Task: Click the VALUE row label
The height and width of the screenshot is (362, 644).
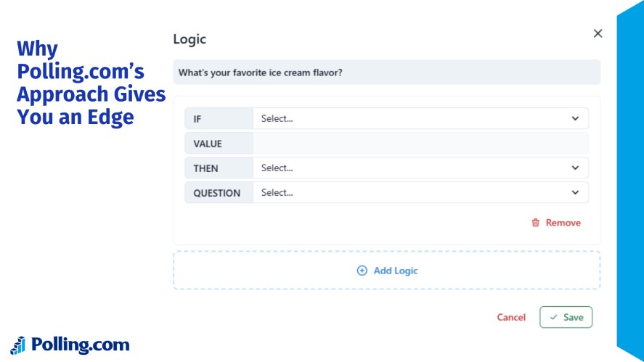Action: tap(208, 144)
